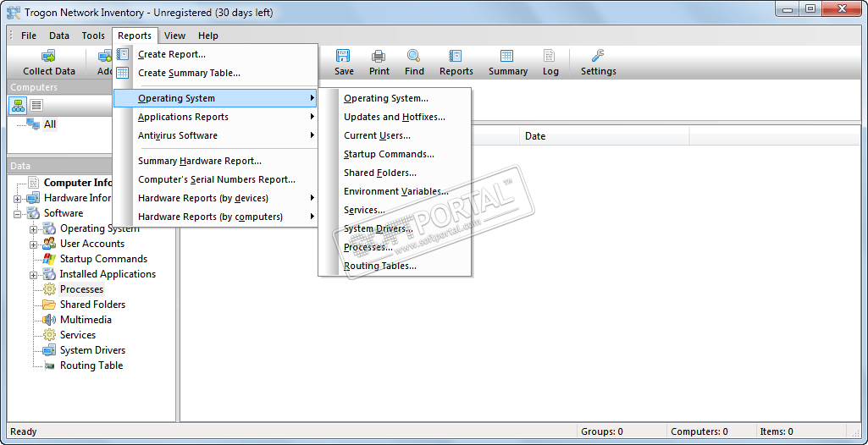Click the Shared Folders folder icon
The height and width of the screenshot is (445, 868).
click(x=49, y=305)
